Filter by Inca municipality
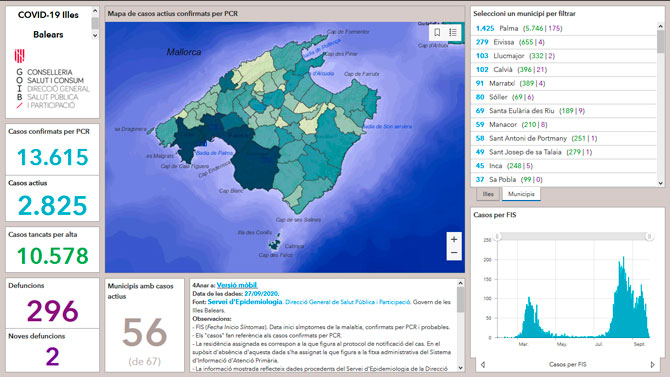 pyautogui.click(x=564, y=165)
